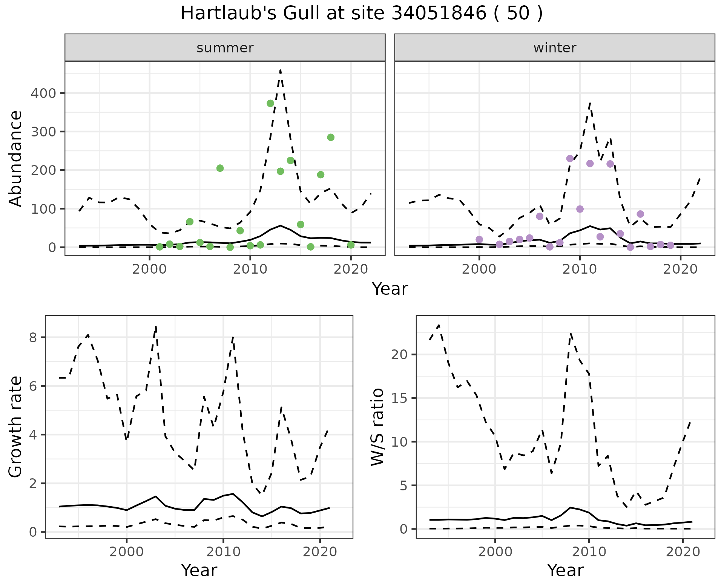Click the purple winter point near 100
Screen dimensions: 724x588
click(x=580, y=209)
